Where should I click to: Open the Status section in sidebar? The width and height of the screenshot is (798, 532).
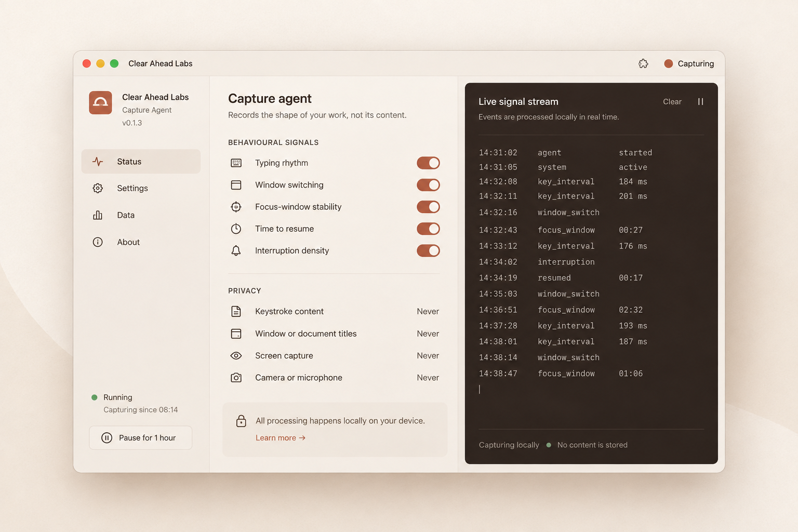[x=141, y=162]
